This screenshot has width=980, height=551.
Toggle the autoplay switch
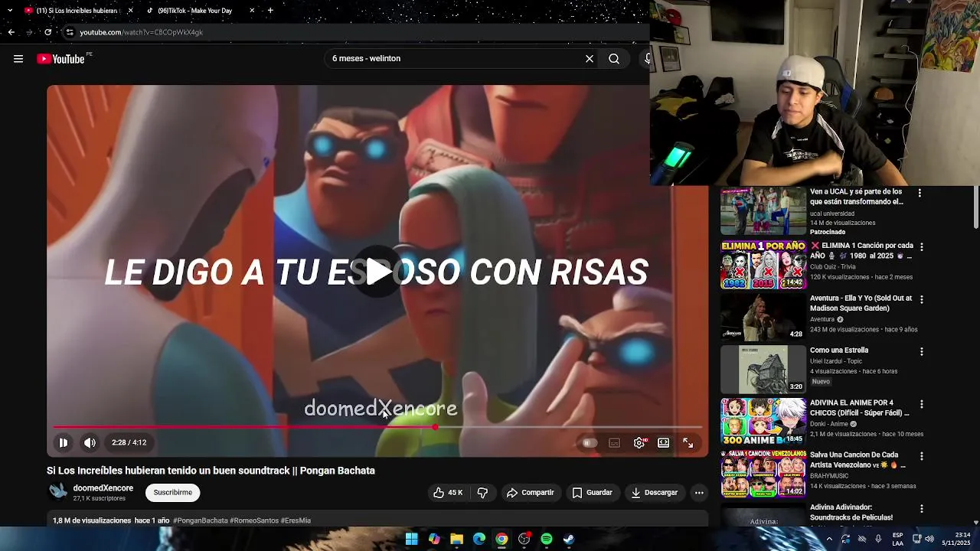coord(588,443)
